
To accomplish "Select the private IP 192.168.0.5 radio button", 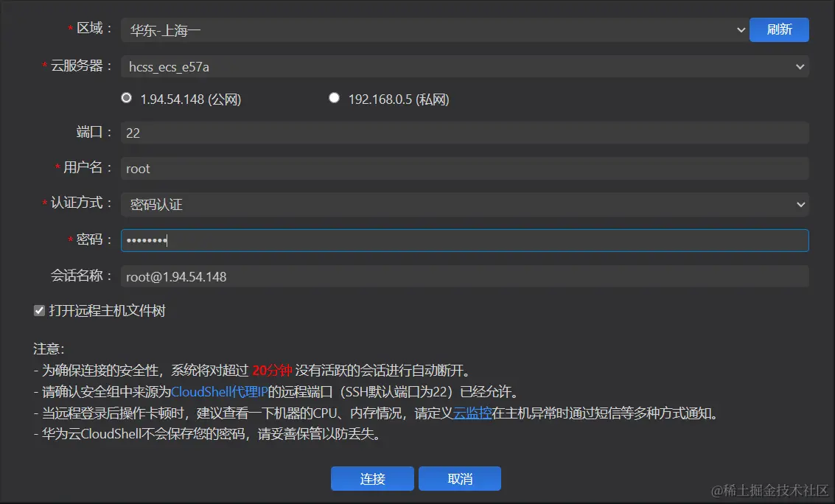I will point(334,97).
